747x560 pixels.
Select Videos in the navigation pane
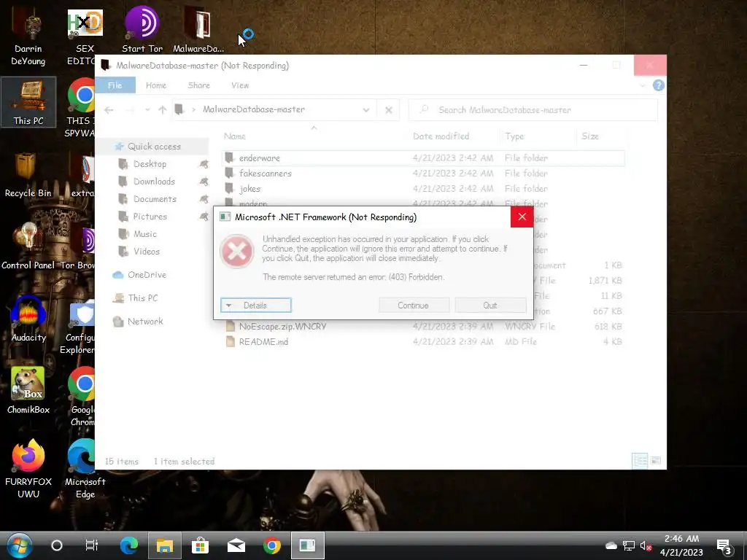[x=146, y=252]
